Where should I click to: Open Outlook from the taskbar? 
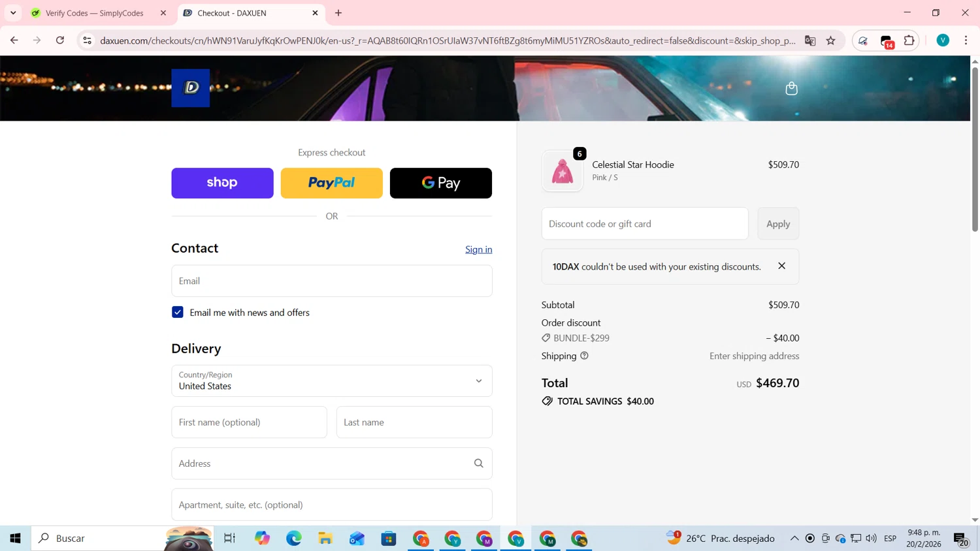coord(357,539)
